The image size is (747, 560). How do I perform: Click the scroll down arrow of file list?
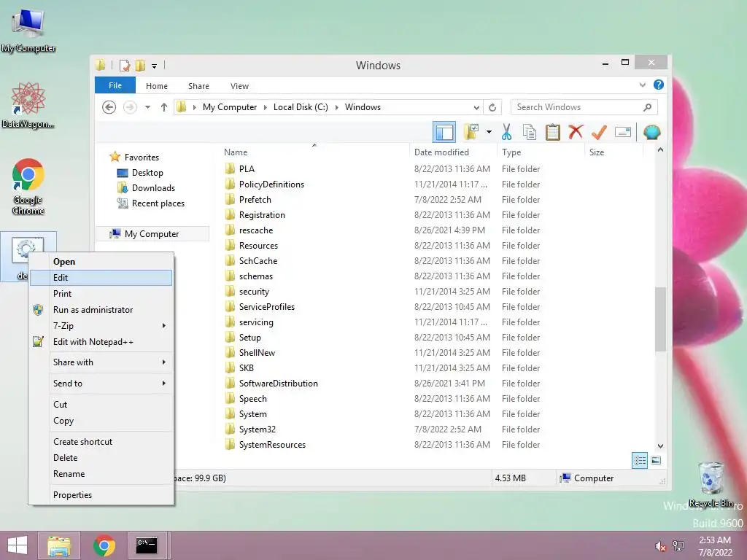[x=660, y=446]
